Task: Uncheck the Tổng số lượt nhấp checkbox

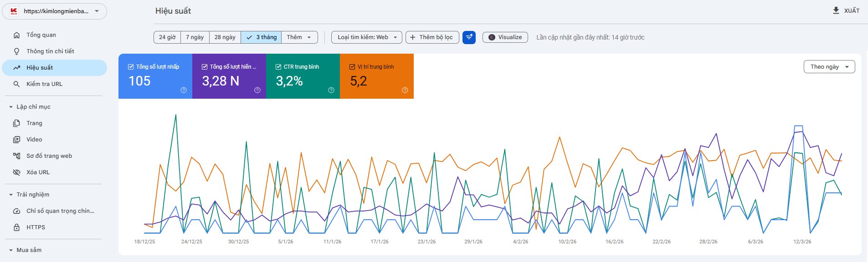Action: tap(131, 67)
